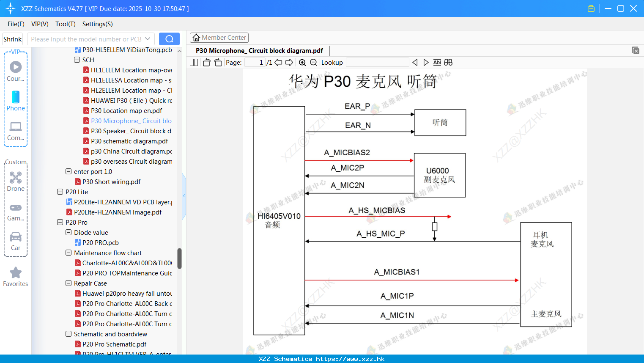Close the document tab panel icon
Image resolution: width=644 pixels, height=363 pixels.
click(x=636, y=50)
